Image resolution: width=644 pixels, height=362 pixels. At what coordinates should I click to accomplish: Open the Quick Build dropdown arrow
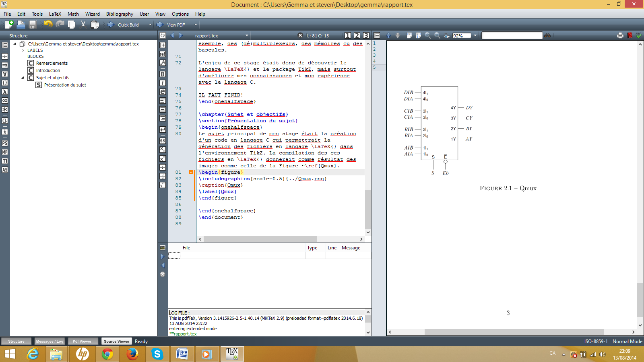(x=150, y=25)
